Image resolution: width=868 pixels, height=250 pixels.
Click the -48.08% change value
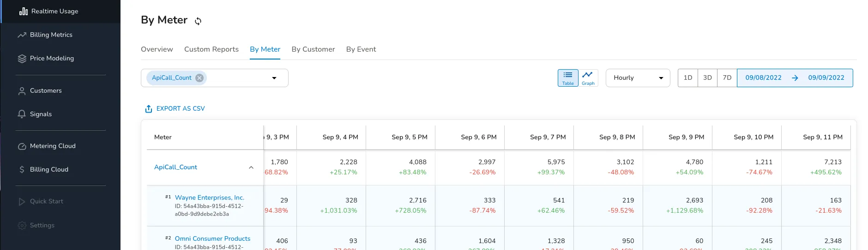click(x=621, y=173)
